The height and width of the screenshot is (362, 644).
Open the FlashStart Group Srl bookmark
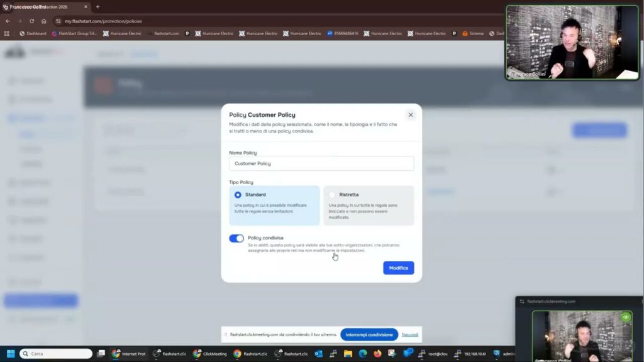[x=74, y=33]
